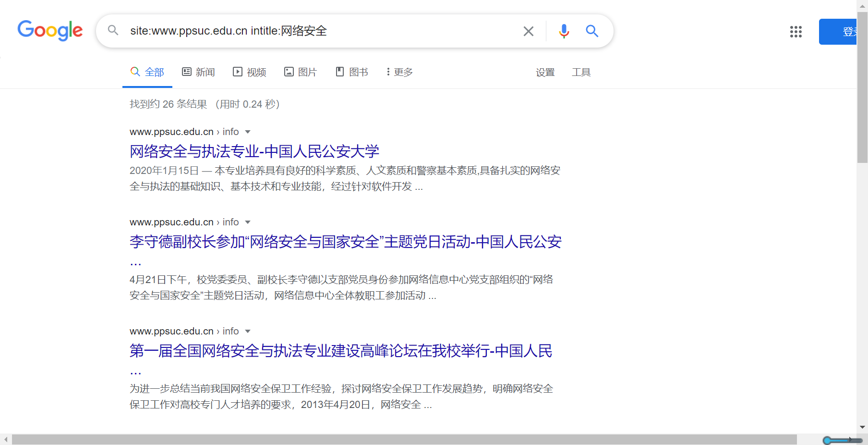Viewport: 868px width, 445px height.
Task: Open result 网络安全与执法专业-中国人民公安大学
Action: 254,151
